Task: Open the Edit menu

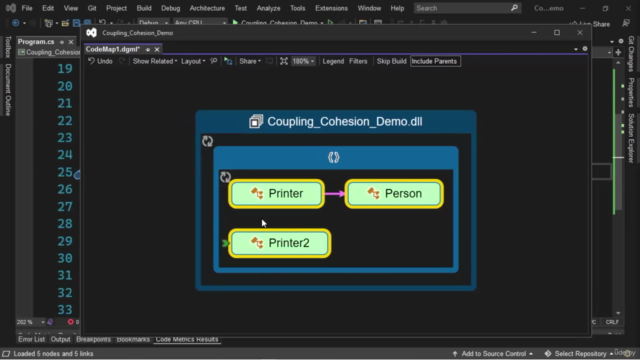Action: (48, 8)
